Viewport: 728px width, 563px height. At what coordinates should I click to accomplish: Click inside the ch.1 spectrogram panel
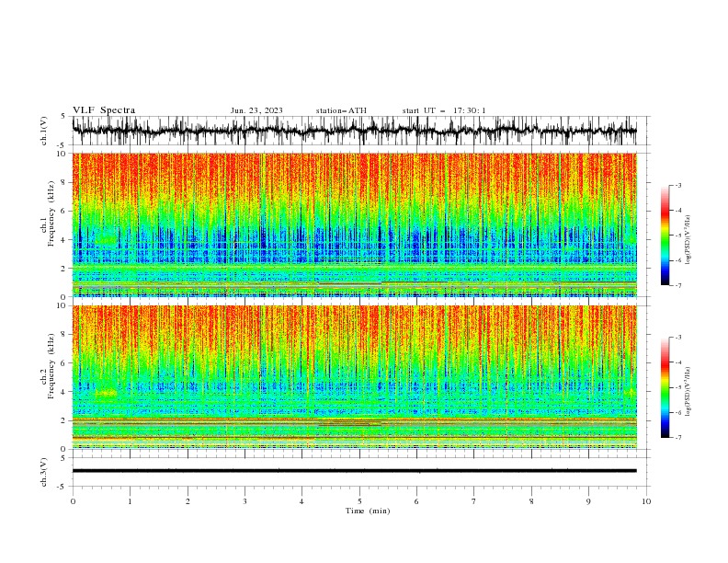coord(354,224)
